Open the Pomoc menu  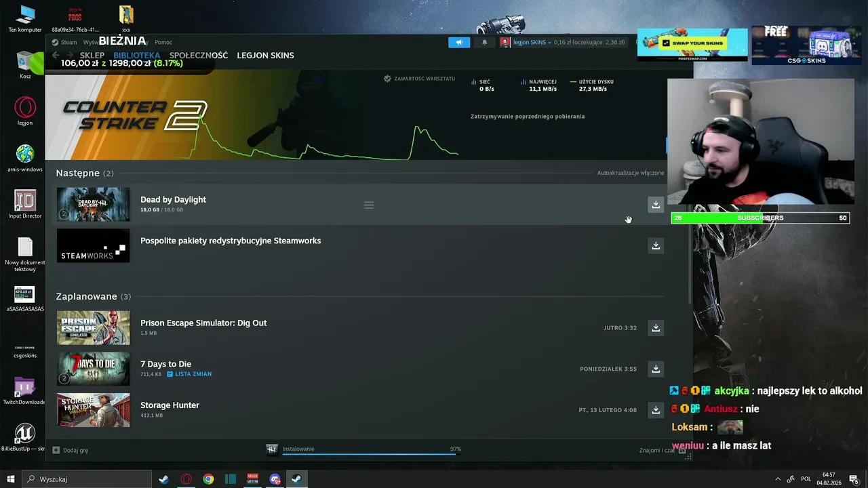(163, 42)
